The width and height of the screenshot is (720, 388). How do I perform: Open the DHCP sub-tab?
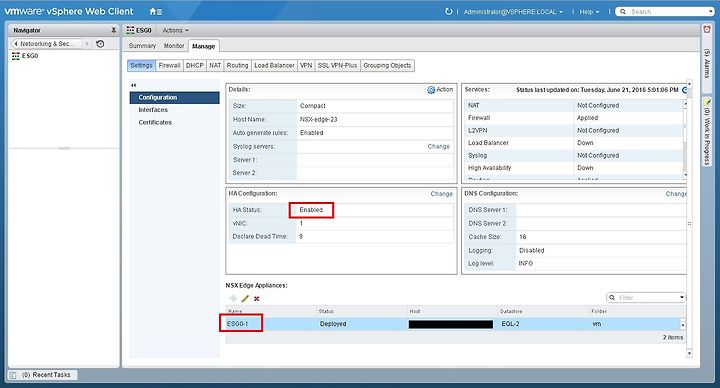click(194, 66)
